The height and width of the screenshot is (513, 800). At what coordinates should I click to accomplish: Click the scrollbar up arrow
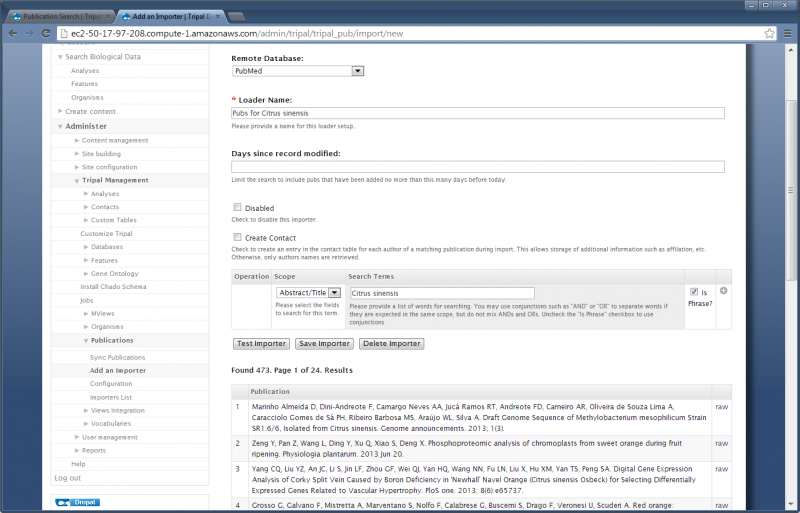(x=791, y=50)
